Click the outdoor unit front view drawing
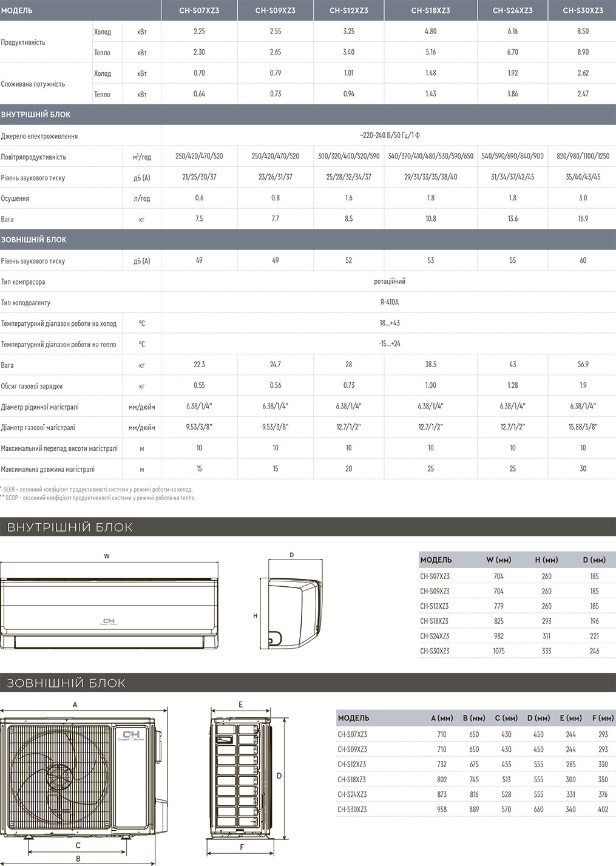 click(84, 779)
